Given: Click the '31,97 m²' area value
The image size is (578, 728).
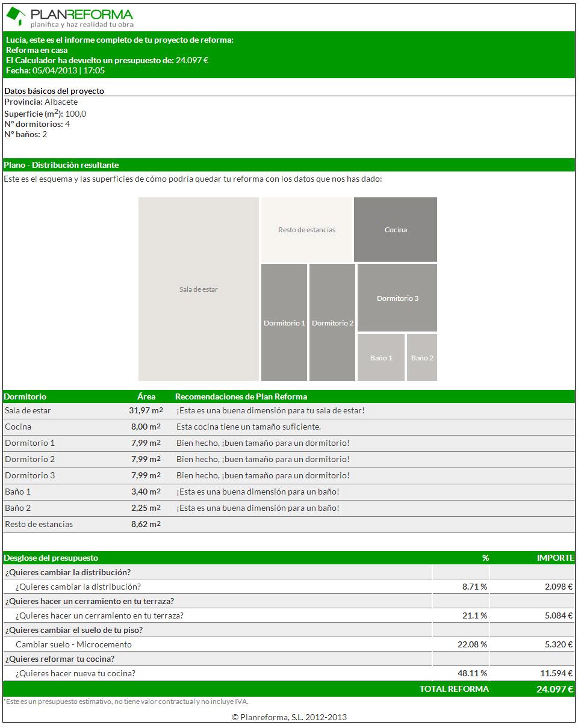Looking at the screenshot, I should 146,410.
